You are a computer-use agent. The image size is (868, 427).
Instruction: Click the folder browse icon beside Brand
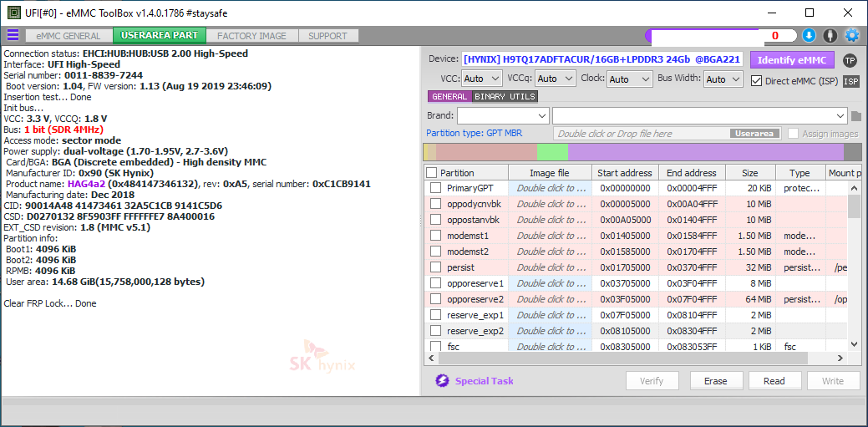pos(857,116)
